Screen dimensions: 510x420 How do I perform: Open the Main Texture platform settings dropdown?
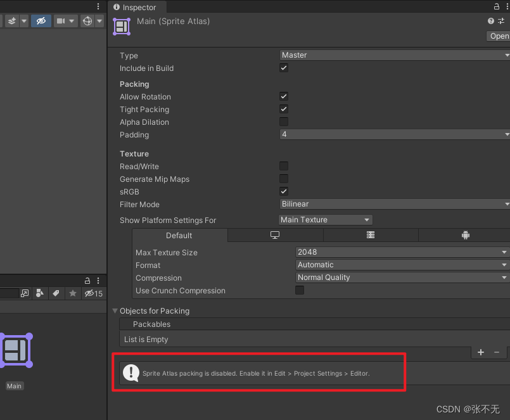326,220
